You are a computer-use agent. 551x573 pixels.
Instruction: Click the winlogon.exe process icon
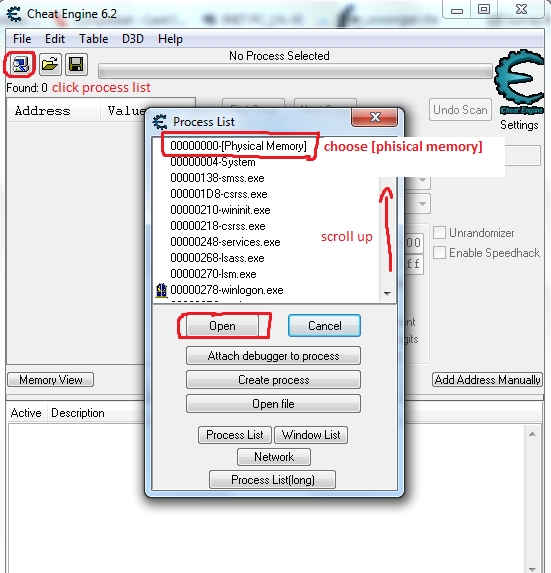click(161, 290)
